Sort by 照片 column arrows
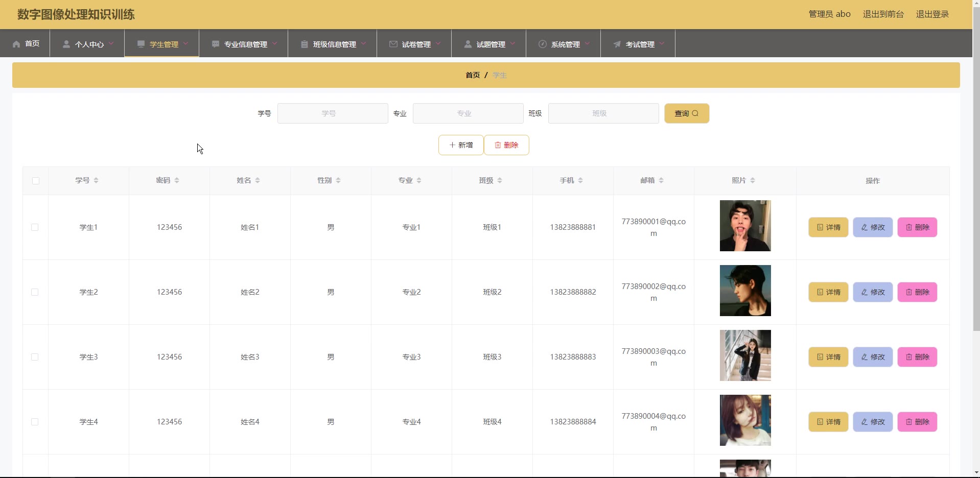980x478 pixels. pyautogui.click(x=753, y=180)
